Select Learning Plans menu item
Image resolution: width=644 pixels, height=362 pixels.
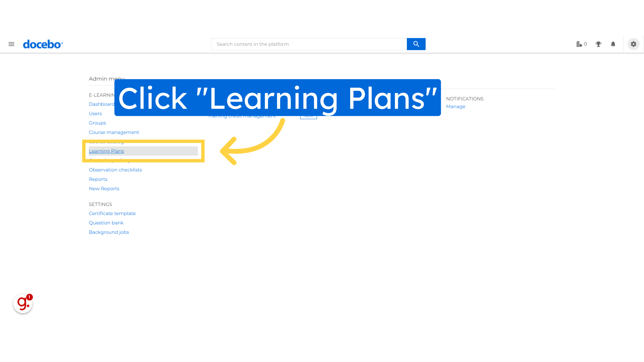[x=106, y=151]
